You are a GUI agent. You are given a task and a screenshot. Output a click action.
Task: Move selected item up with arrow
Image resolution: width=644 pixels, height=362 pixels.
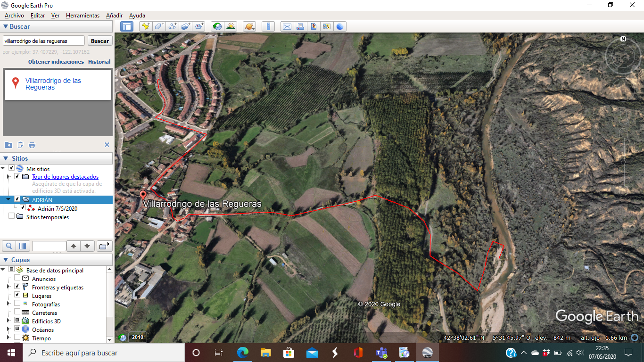[73, 246]
